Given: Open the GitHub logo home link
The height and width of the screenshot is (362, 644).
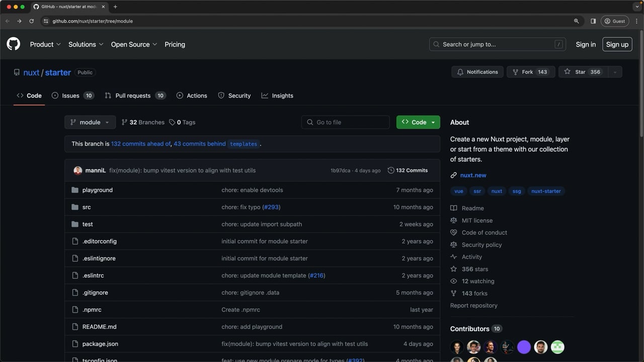Looking at the screenshot, I should point(14,44).
